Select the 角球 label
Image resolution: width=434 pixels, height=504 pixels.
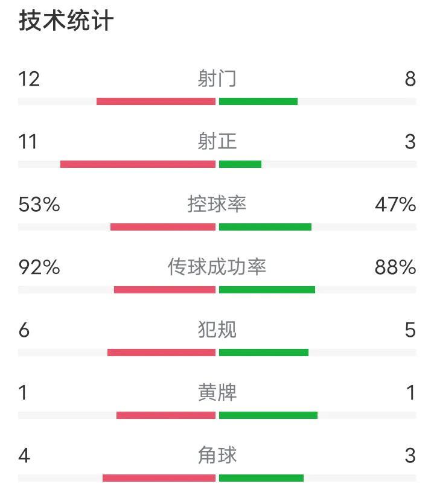tap(217, 455)
